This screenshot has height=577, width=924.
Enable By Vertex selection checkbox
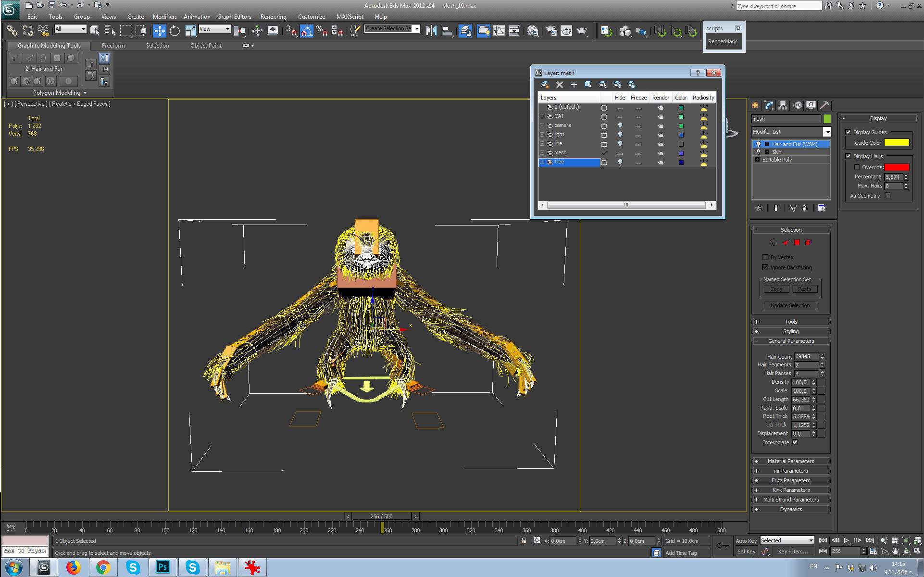(x=765, y=257)
